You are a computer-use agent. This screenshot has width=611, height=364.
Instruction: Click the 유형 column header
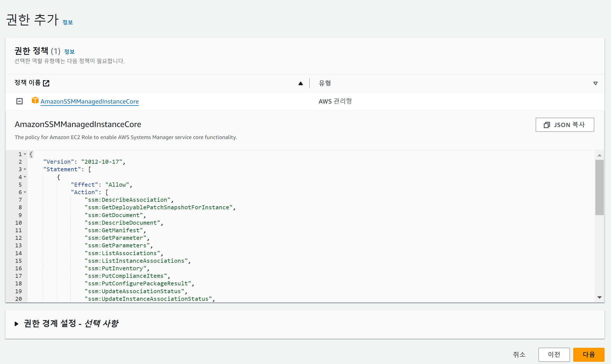point(325,83)
